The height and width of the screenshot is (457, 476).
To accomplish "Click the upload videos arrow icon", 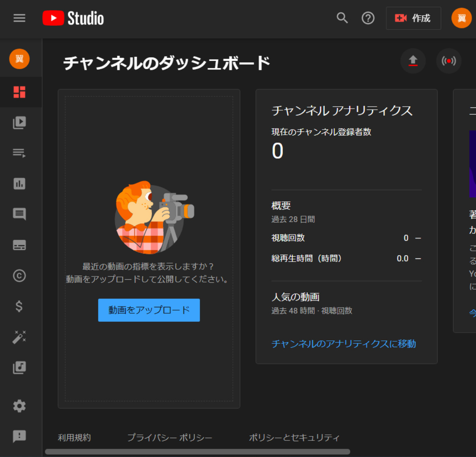I will pyautogui.click(x=413, y=61).
